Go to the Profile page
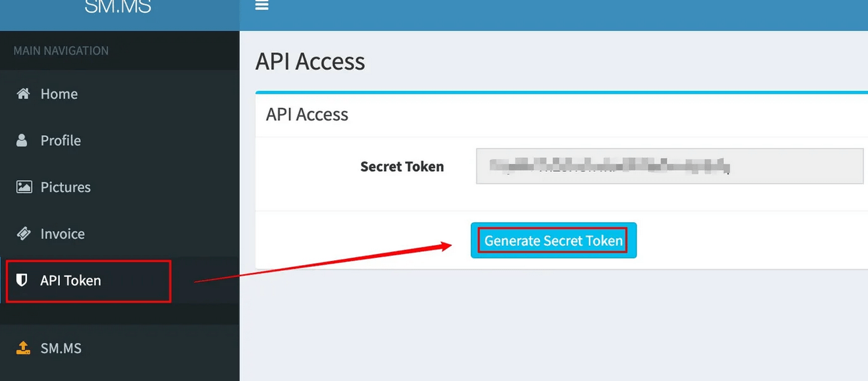 coord(61,140)
